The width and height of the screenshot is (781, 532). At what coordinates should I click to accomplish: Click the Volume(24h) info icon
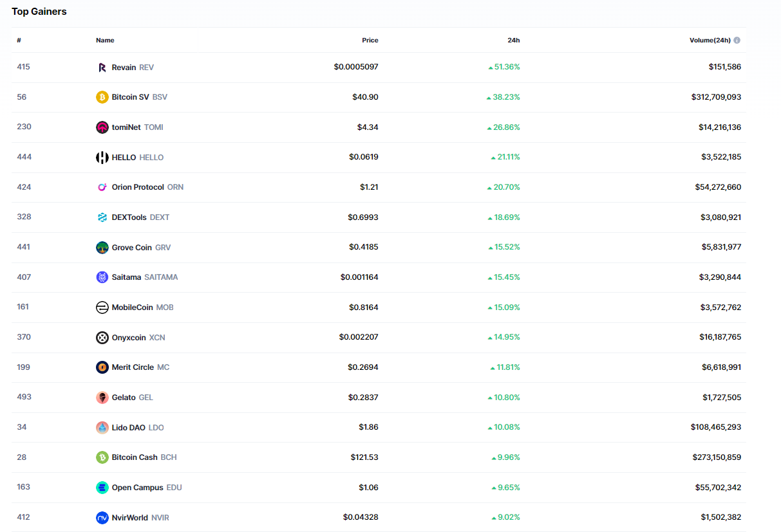coord(737,40)
